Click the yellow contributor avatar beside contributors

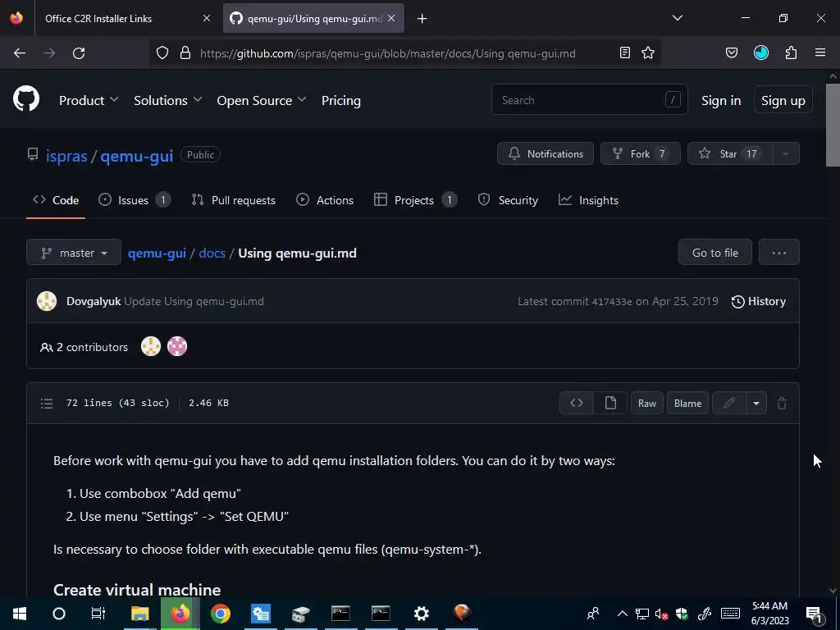151,347
